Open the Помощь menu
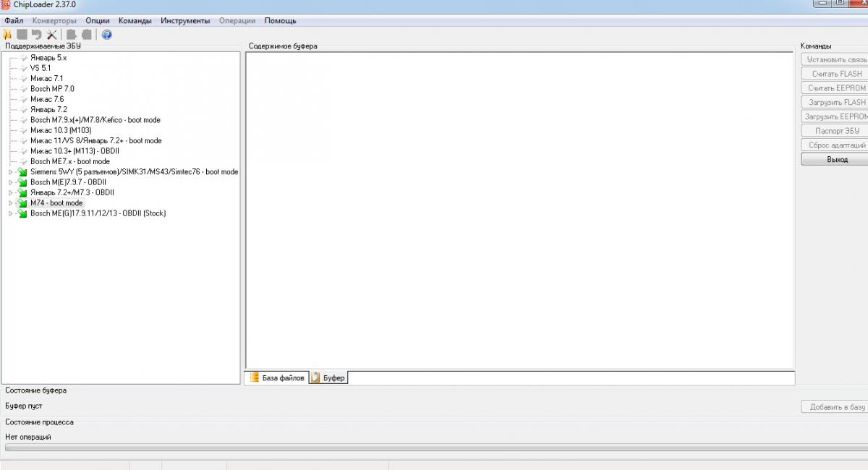868x470 pixels. (281, 21)
